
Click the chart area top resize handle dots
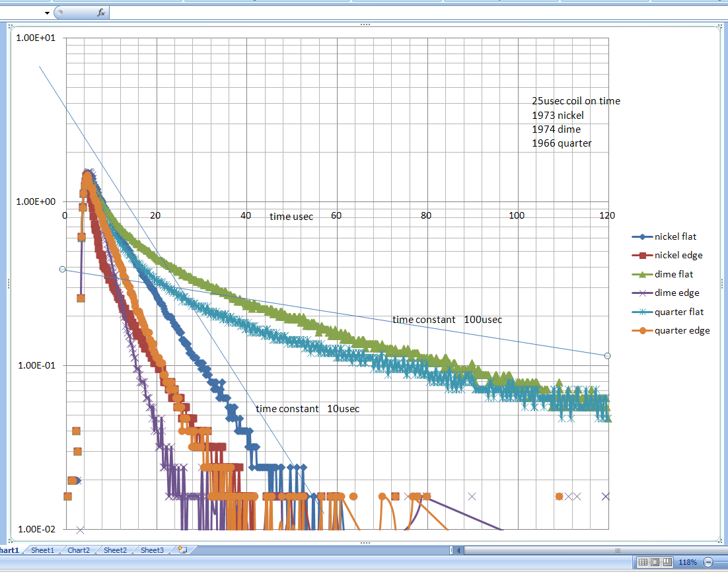(x=365, y=24)
